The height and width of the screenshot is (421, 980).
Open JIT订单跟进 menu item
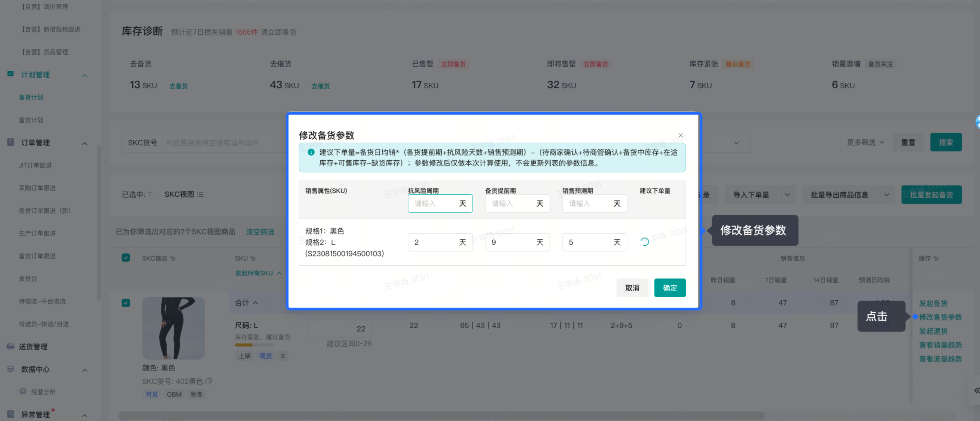pos(36,165)
